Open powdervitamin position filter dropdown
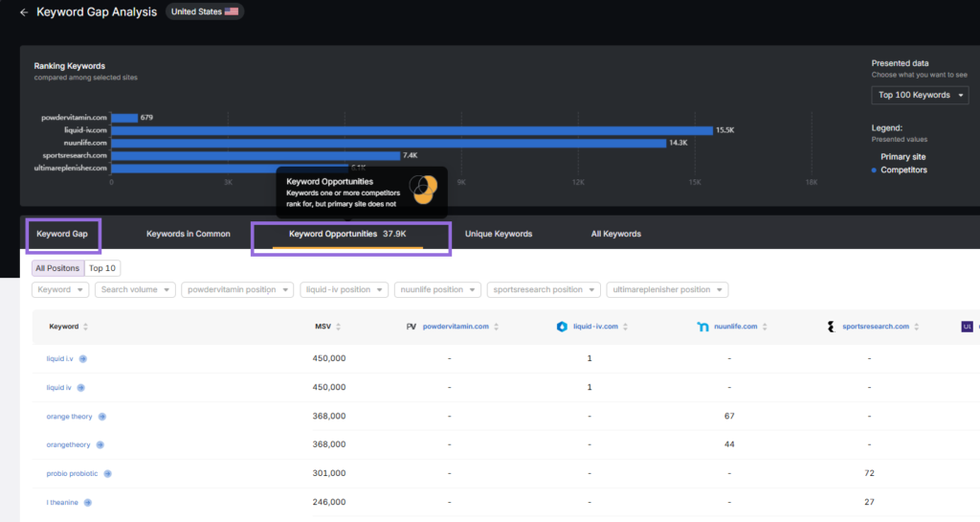The height and width of the screenshot is (522, 980). coord(237,289)
